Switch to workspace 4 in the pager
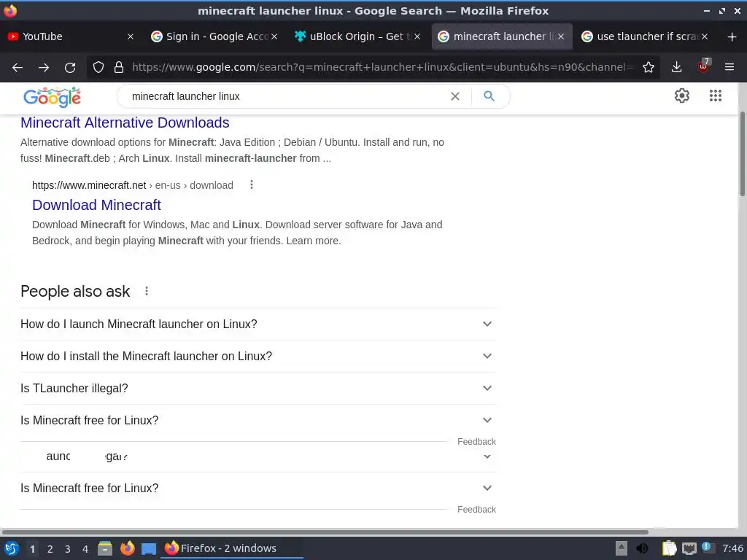 85,549
